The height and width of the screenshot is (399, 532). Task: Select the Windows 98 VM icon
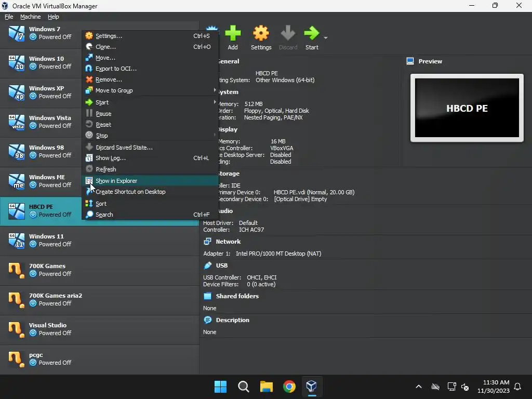[16, 152]
